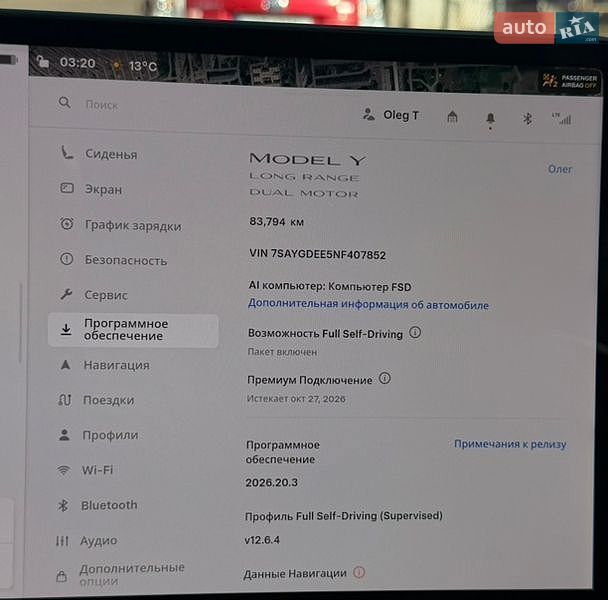The width and height of the screenshot is (608, 600).
Task: Click the wrench icon beside Сервис
Action: (66, 294)
